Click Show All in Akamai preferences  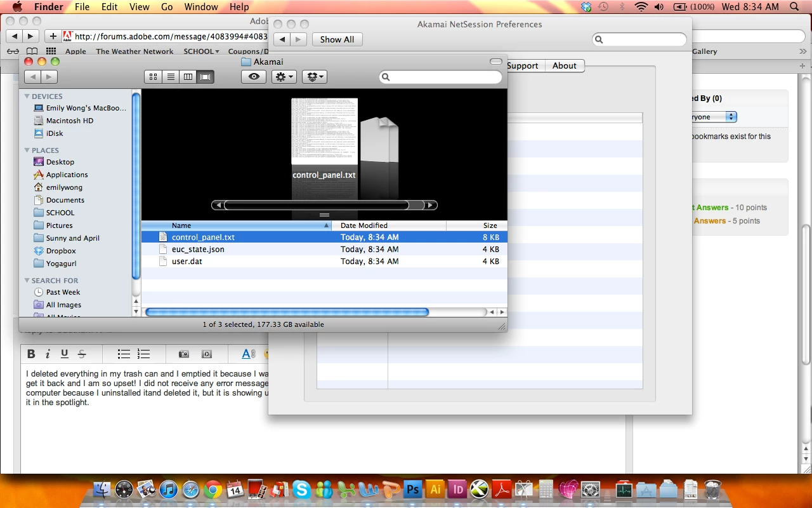click(337, 39)
